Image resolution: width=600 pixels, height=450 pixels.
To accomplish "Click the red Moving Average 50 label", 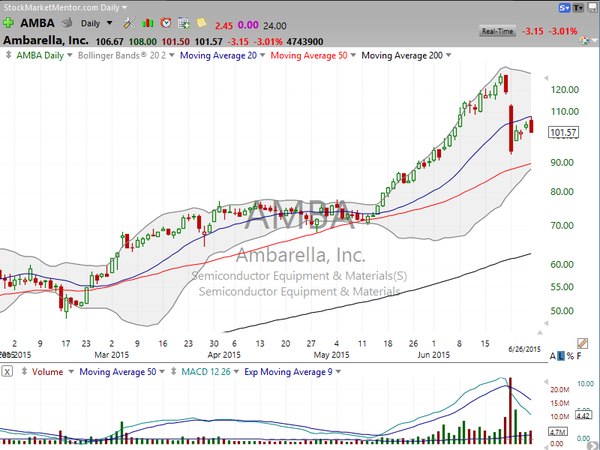I will click(309, 55).
